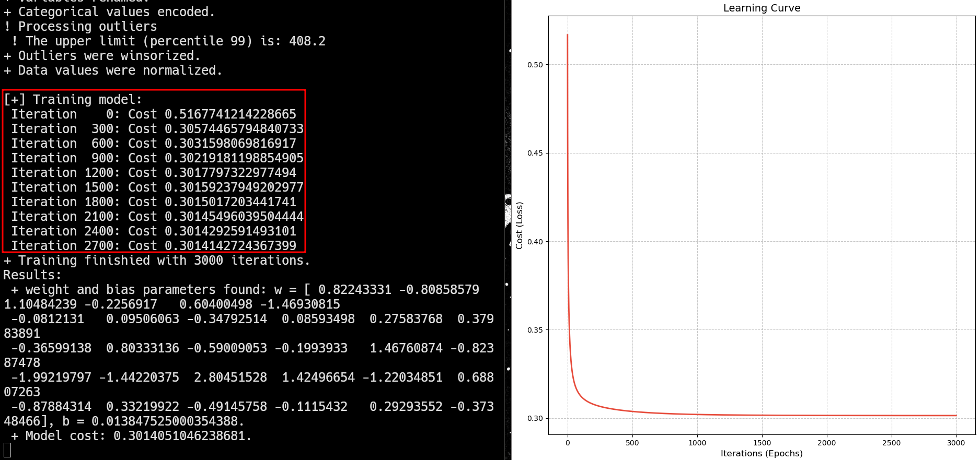Click the 3000 tick on the x-axis
Viewport: 980px width, 460px height.
pos(956,443)
